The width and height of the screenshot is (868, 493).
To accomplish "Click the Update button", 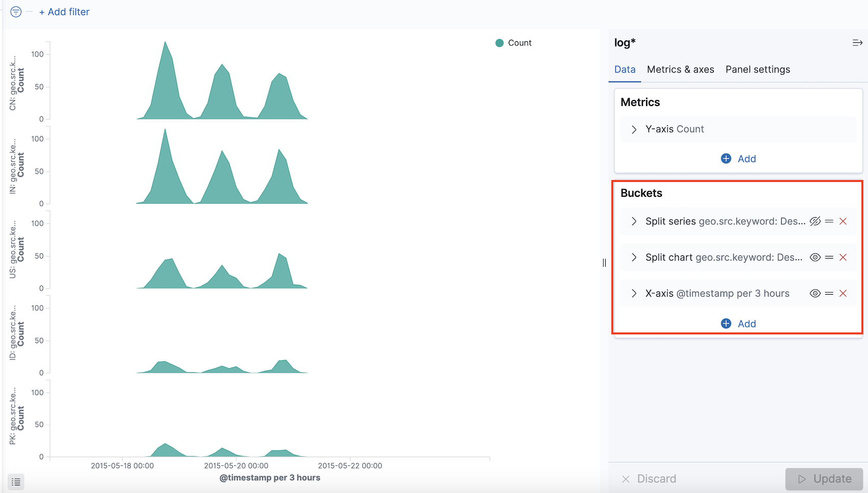I will (x=824, y=479).
